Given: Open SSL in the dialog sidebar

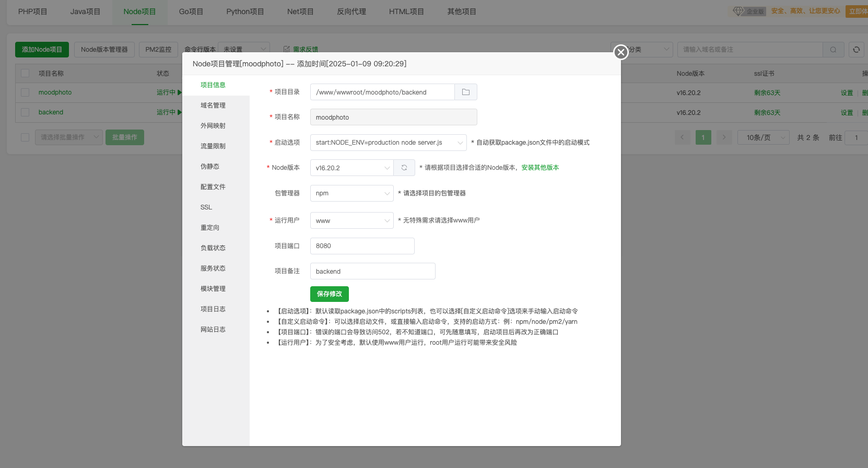Looking at the screenshot, I should (216, 207).
